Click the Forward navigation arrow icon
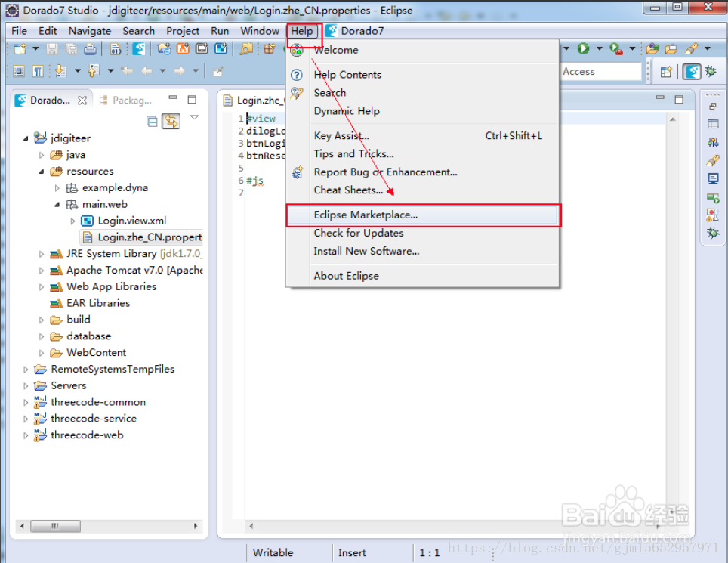Screen dimensions: 728x563 click(x=179, y=70)
